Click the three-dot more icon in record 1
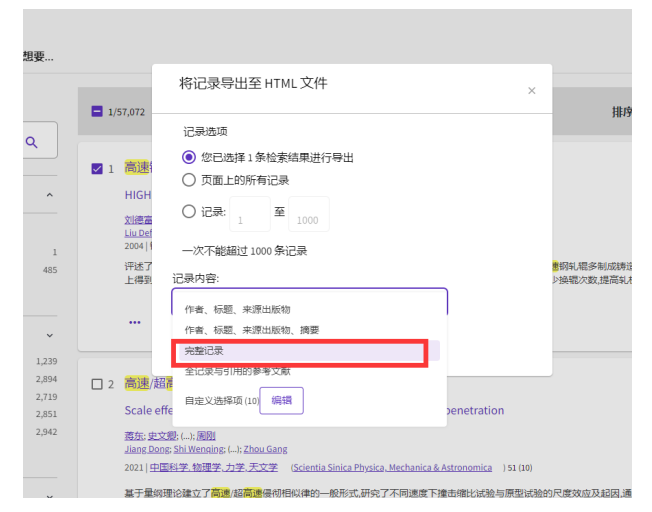Image resolution: width=652 pixels, height=512 pixels. (135, 322)
